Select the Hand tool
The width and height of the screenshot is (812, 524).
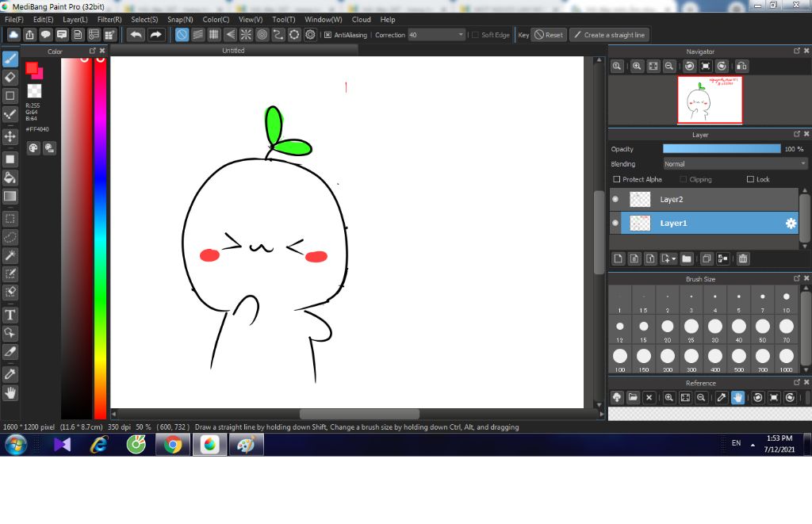tap(10, 393)
